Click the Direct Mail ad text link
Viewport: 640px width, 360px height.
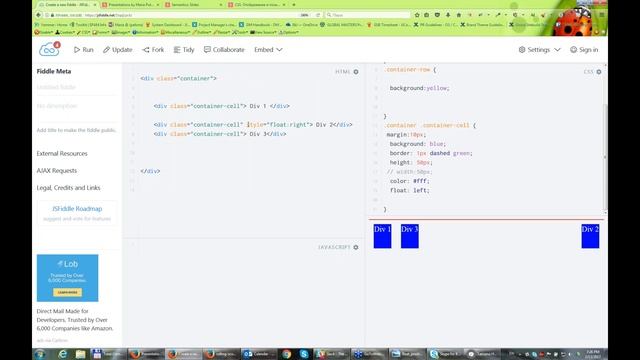pyautogui.click(x=75, y=320)
